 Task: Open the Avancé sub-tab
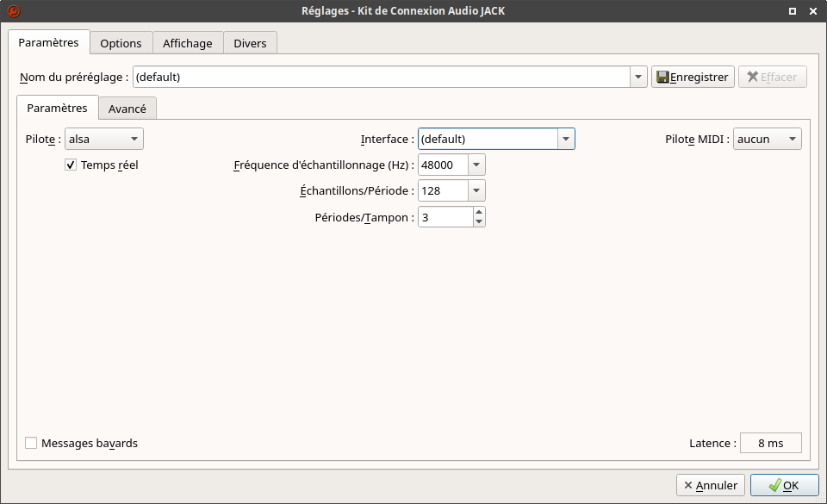(127, 109)
